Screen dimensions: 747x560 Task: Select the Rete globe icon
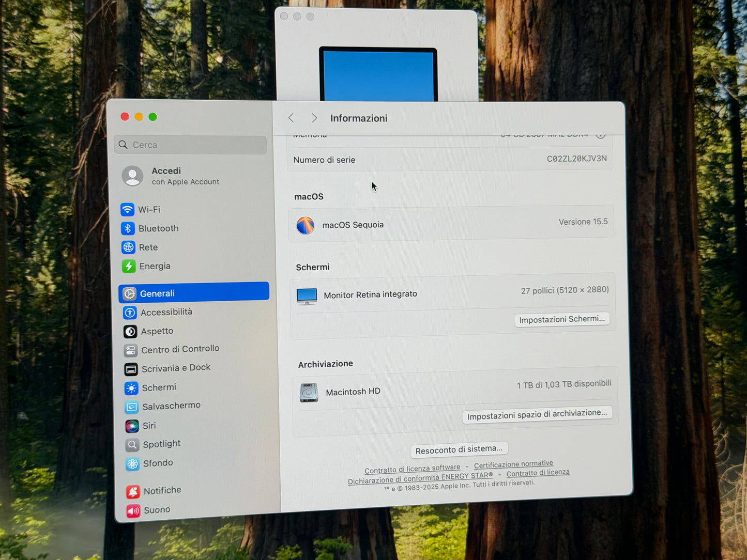(x=128, y=247)
